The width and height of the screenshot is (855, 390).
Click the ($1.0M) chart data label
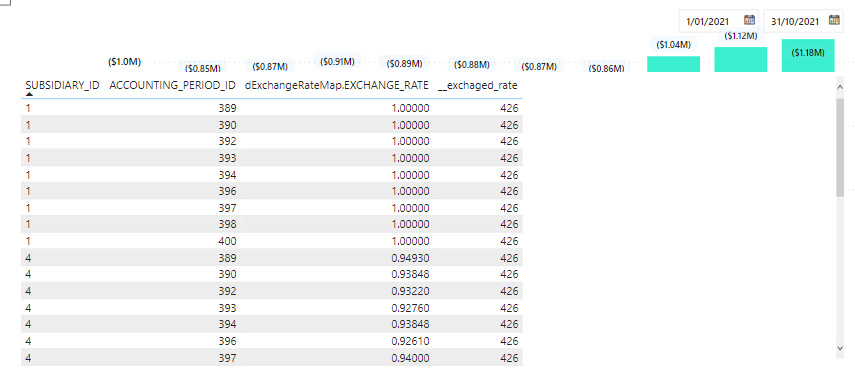pyautogui.click(x=124, y=62)
